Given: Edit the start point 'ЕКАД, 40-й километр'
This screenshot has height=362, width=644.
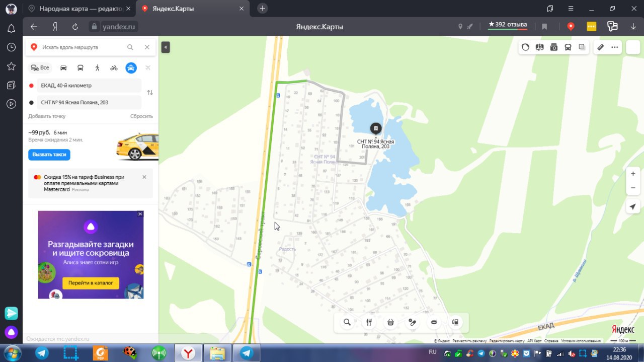Looking at the screenshot, I should pyautogui.click(x=89, y=86).
